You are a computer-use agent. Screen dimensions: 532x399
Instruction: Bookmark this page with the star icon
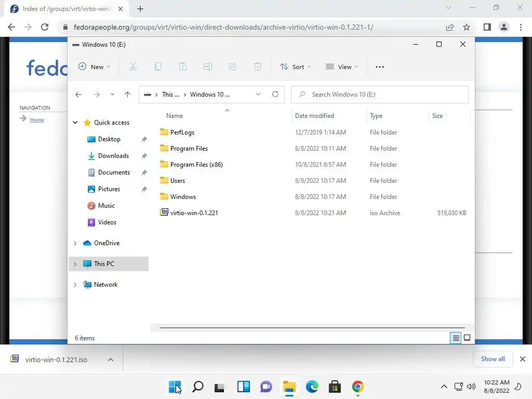point(467,27)
